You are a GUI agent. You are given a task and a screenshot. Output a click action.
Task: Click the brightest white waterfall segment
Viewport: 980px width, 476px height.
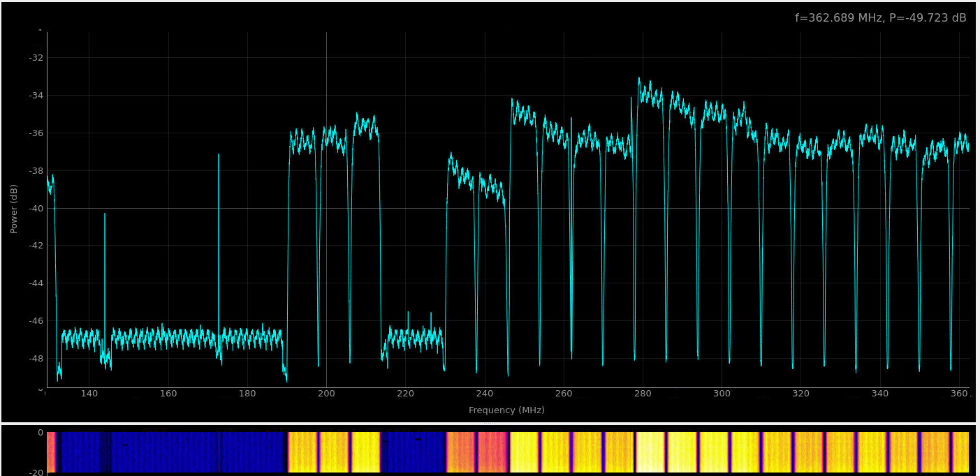(x=650, y=452)
